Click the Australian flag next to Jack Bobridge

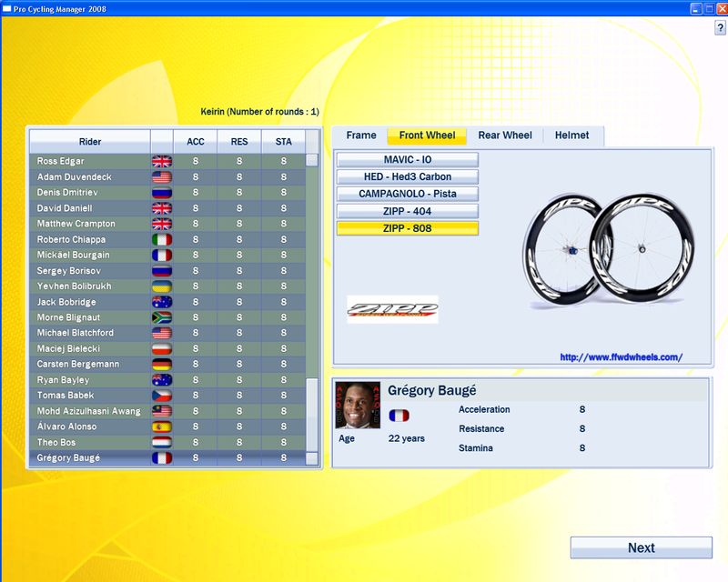[x=161, y=302]
